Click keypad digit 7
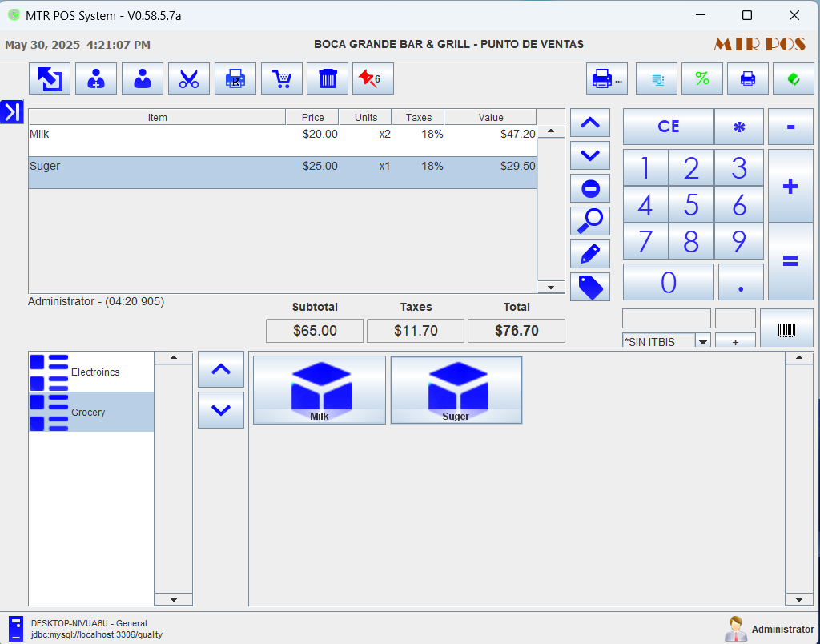Screen dimensions: 820x644 coord(645,241)
